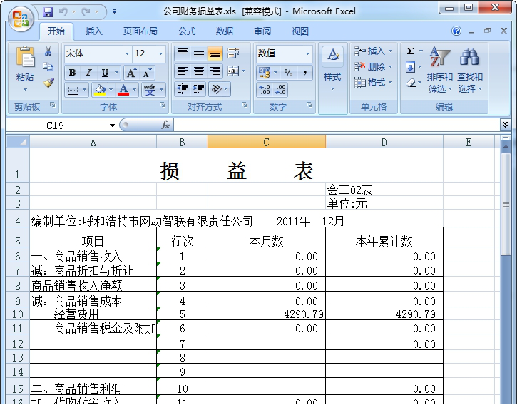The height and width of the screenshot is (420, 517).
Task: Open the 公式 ribbon tab
Action: tap(187, 31)
